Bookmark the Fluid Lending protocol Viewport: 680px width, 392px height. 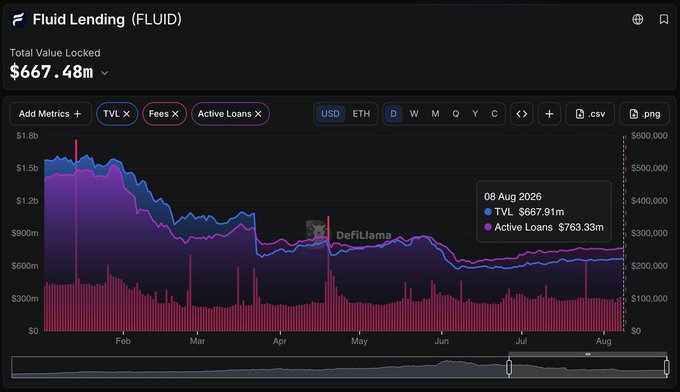(664, 19)
